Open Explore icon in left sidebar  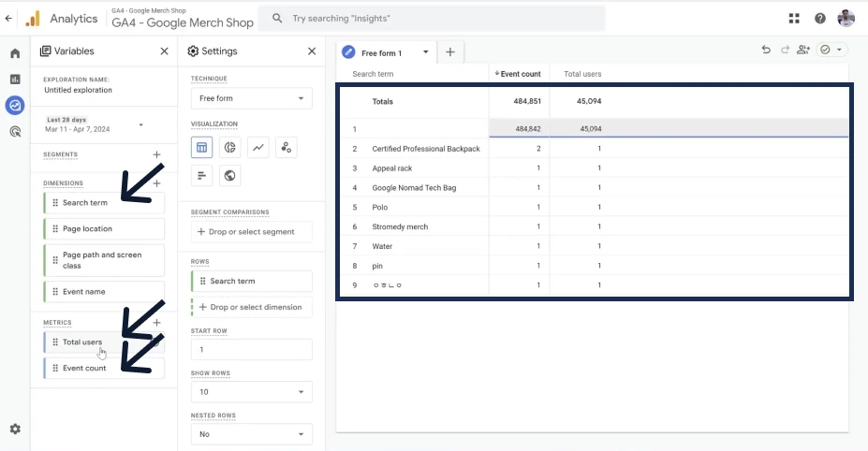(x=15, y=105)
